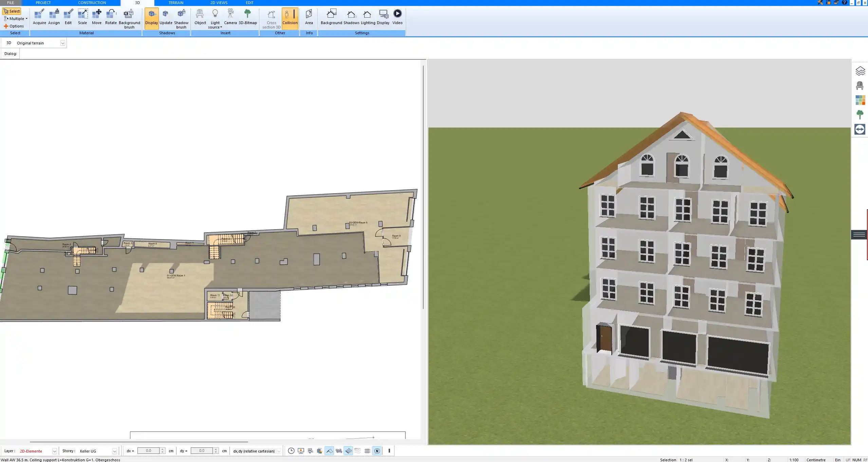Open the Light source dropdown
This screenshot has height=462, width=868.
point(215,19)
